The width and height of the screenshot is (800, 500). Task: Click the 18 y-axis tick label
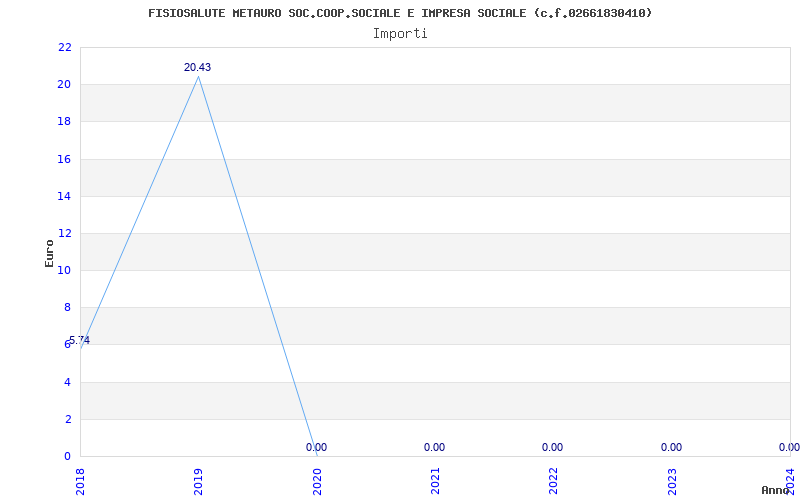click(65, 122)
